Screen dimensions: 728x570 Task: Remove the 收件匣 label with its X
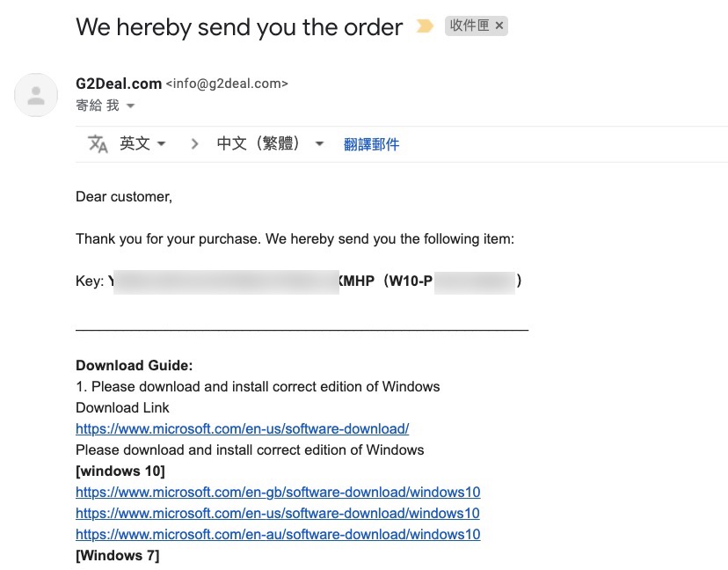tap(499, 26)
